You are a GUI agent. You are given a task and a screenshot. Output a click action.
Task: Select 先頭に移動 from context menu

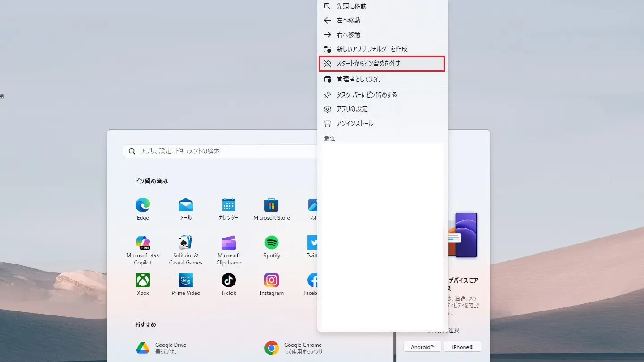(x=383, y=6)
